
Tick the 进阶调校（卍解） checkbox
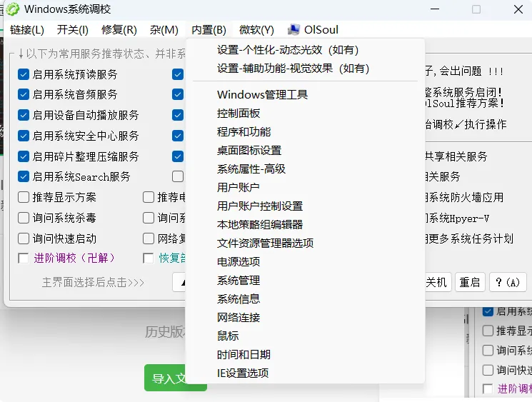(24, 258)
